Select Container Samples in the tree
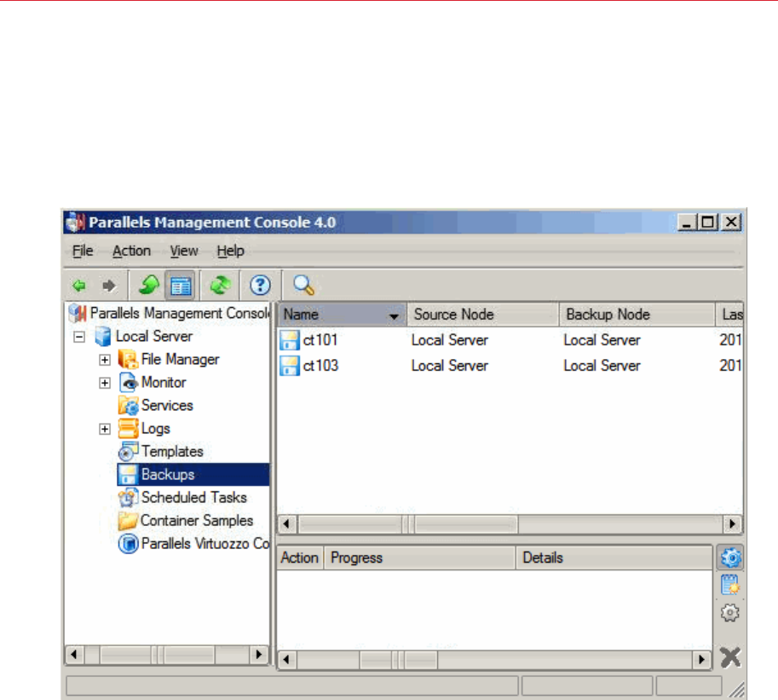778x700 pixels. 197,520
